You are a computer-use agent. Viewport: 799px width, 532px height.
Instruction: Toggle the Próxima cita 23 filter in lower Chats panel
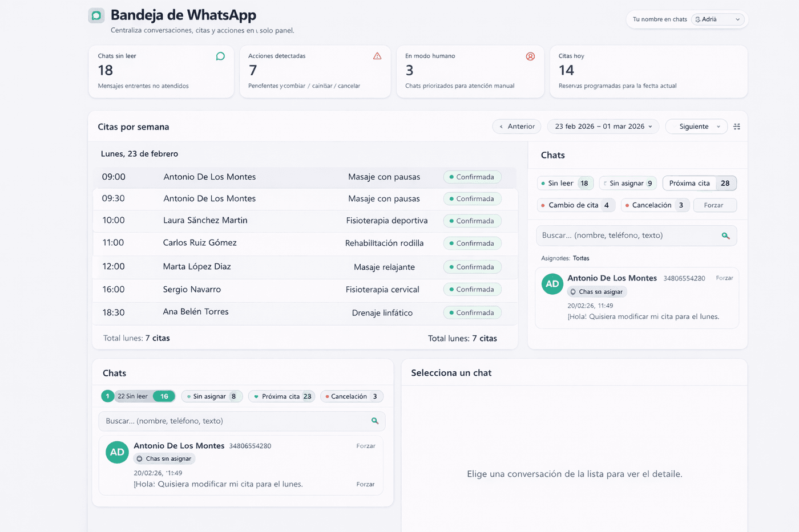[281, 396]
